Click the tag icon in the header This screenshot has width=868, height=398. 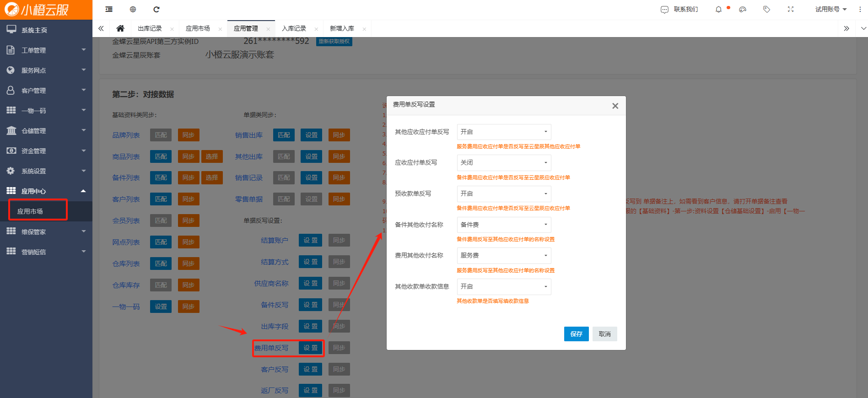pos(766,9)
